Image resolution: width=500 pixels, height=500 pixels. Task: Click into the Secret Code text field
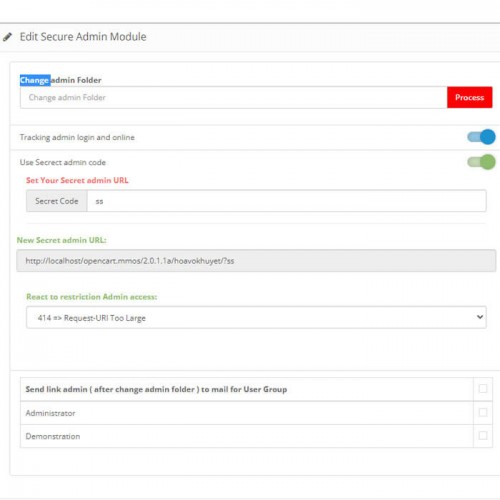coord(286,201)
